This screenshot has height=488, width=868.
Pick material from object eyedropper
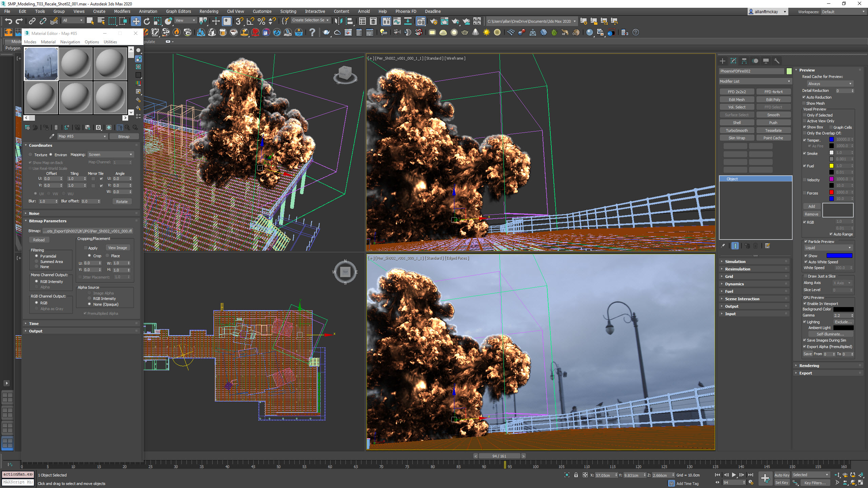click(52, 136)
